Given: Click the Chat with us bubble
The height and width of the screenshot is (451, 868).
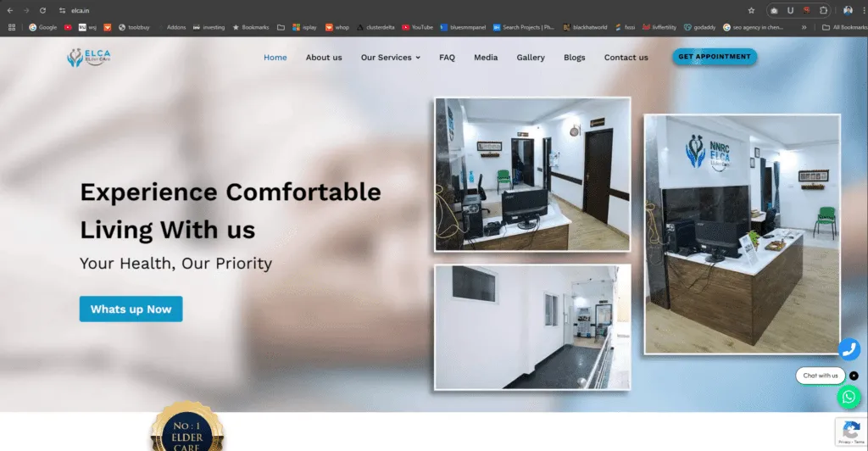Looking at the screenshot, I should [820, 376].
